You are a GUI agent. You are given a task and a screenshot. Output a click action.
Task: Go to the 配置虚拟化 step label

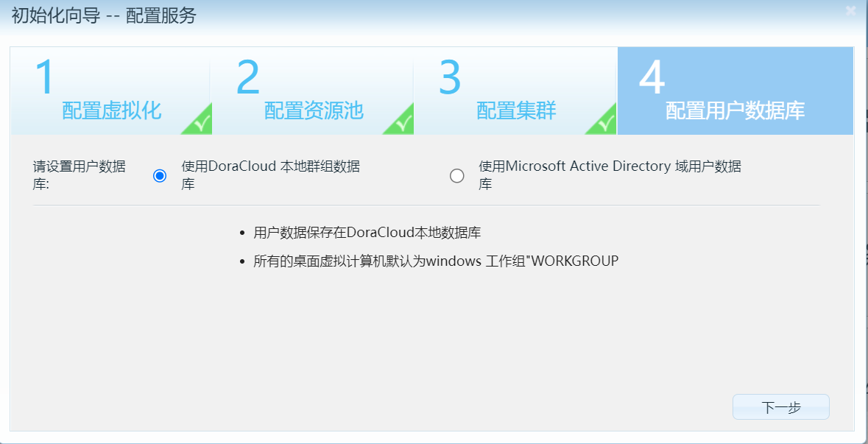pos(111,111)
